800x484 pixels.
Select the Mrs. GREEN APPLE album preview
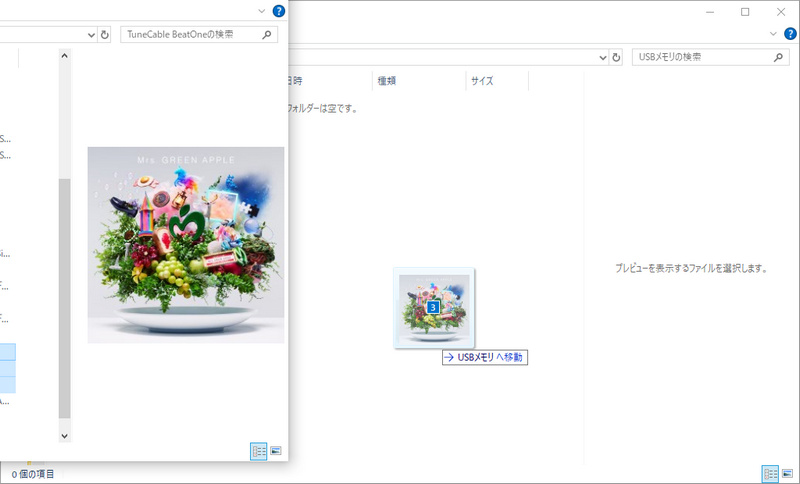186,245
